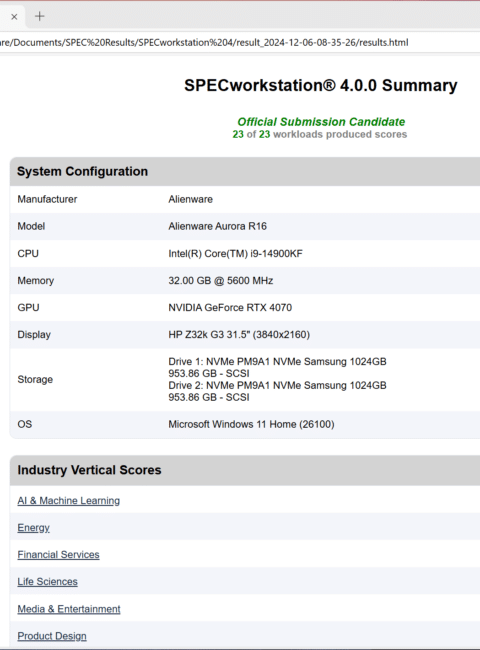Image resolution: width=480 pixels, height=650 pixels.
Task: Select 'Official Submission Candidate' text
Action: 321,121
